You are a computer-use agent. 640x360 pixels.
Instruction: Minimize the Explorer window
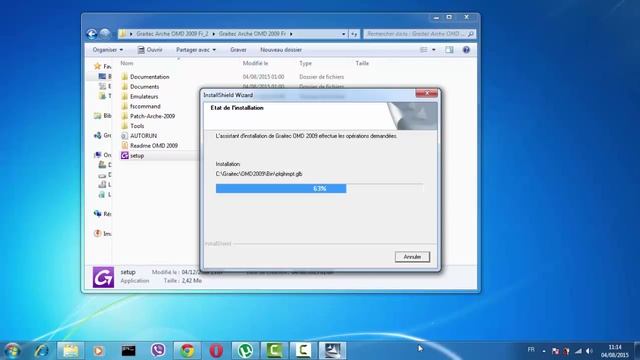(x=436, y=18)
